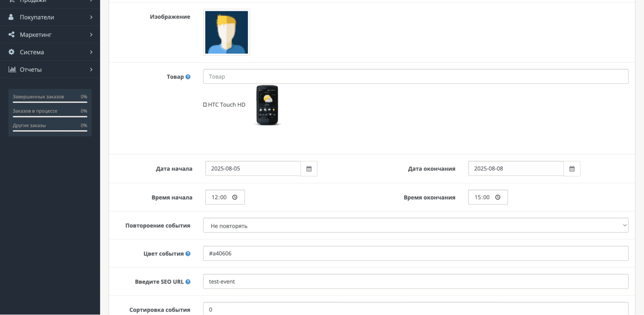Click the Покупатели user icon
The width and height of the screenshot is (644, 315).
(x=11, y=17)
